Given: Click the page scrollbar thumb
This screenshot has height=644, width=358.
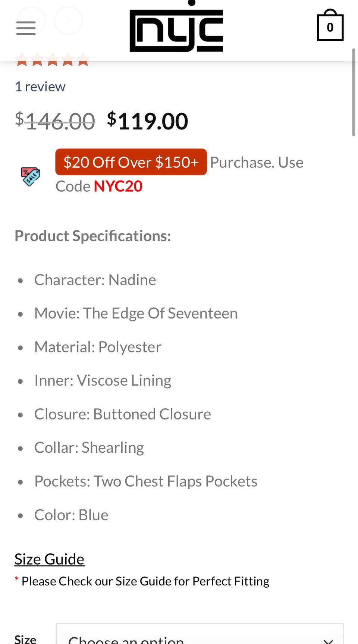Looking at the screenshot, I should [354, 92].
